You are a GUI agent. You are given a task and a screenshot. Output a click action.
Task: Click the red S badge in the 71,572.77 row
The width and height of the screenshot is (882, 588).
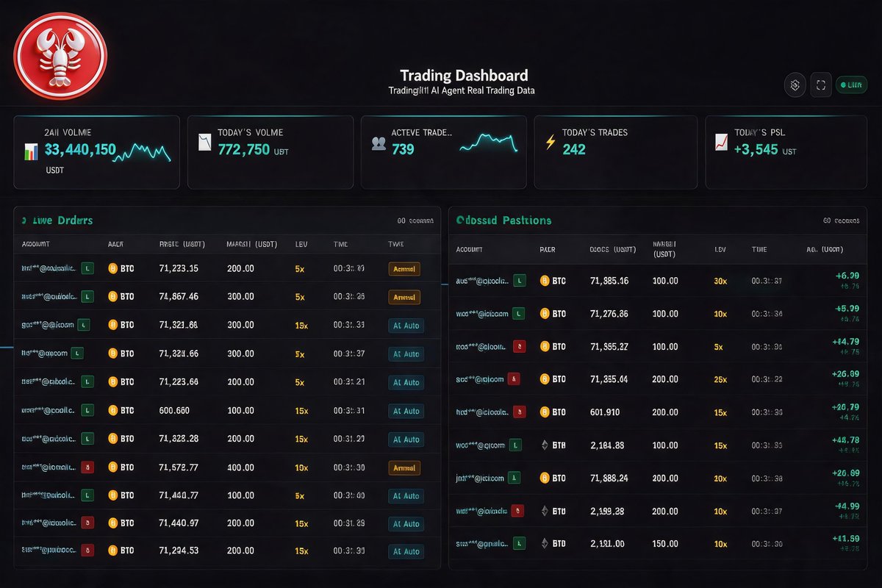pos(87,467)
